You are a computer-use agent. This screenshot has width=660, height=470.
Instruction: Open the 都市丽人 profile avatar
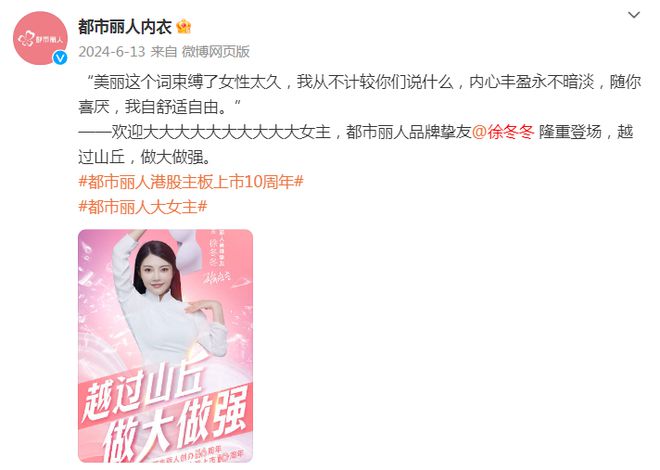coord(40,38)
